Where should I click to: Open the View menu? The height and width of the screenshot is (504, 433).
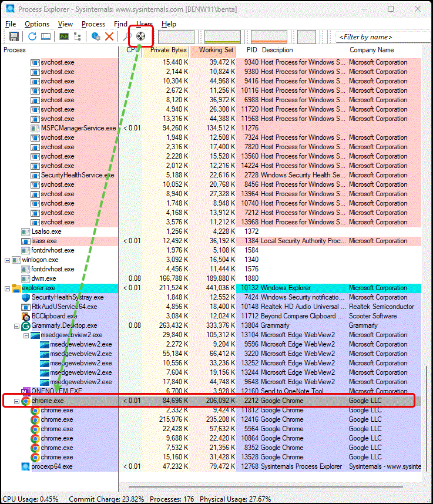click(65, 24)
